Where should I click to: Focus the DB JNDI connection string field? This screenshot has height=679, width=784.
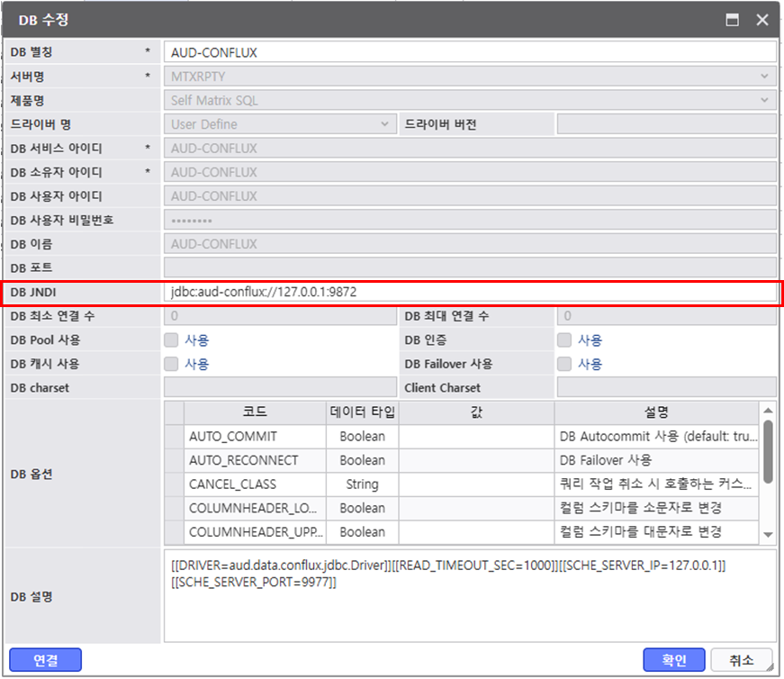pyautogui.click(x=469, y=292)
